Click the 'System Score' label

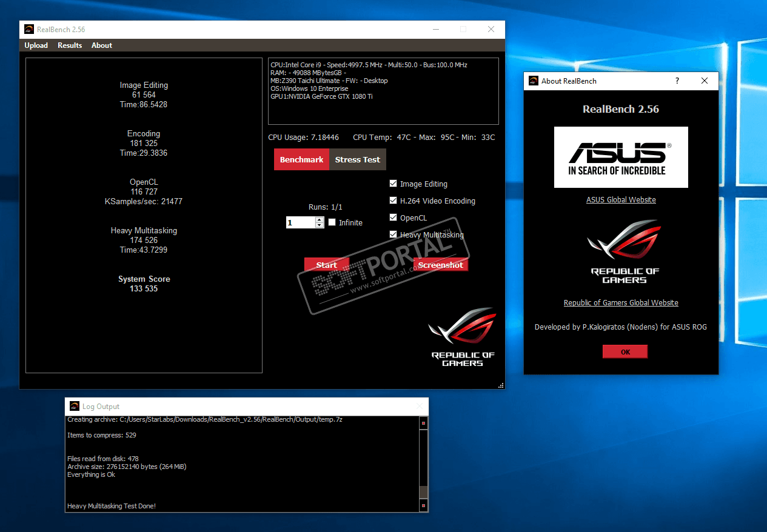coord(144,279)
